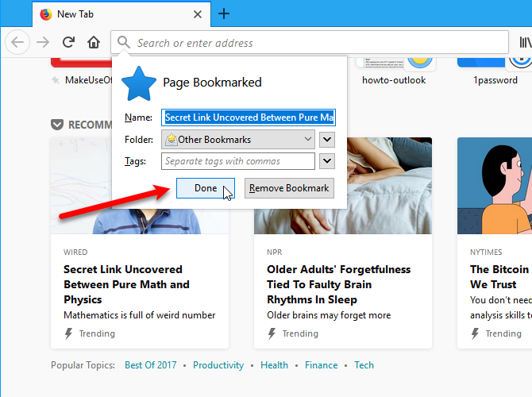The width and height of the screenshot is (532, 397).
Task: Expand the folder tree arrow next to Folder
Action: coord(326,140)
